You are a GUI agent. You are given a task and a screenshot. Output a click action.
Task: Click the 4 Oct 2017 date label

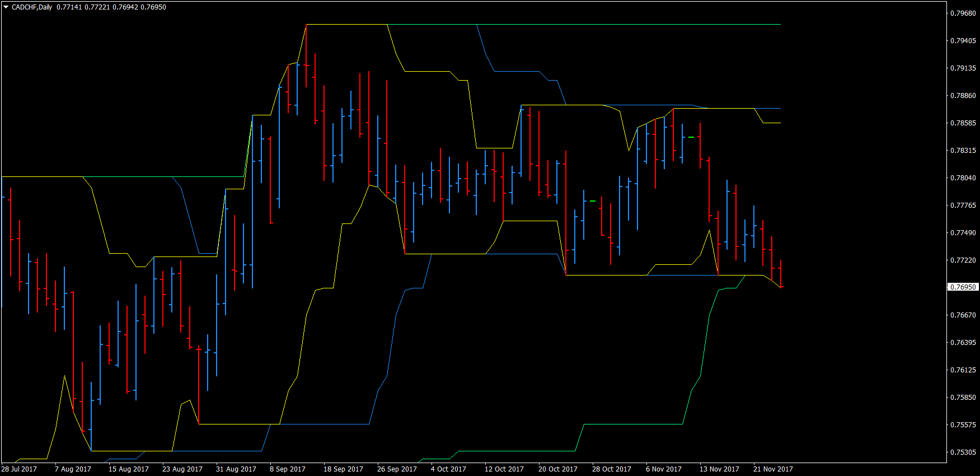(448, 469)
